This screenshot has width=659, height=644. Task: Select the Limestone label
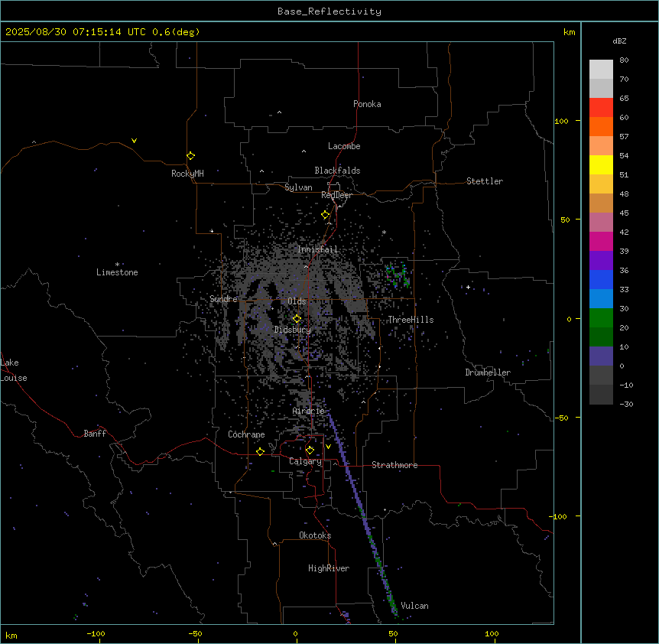click(117, 272)
